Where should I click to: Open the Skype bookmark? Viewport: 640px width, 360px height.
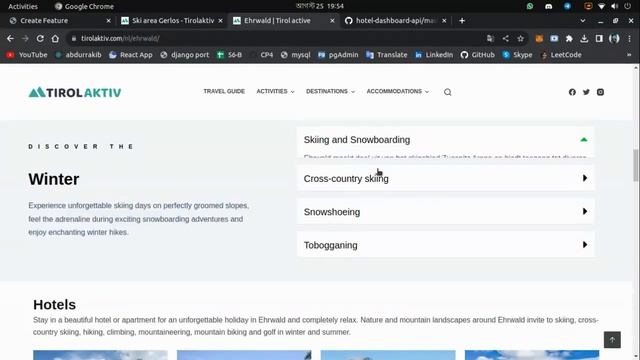coord(517,55)
